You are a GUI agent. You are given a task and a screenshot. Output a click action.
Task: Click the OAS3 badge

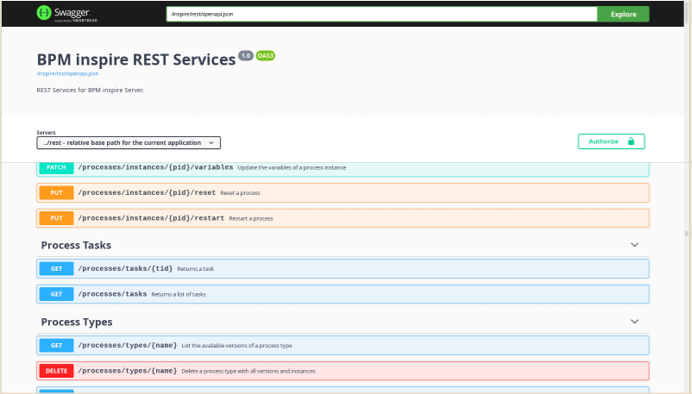(265, 56)
